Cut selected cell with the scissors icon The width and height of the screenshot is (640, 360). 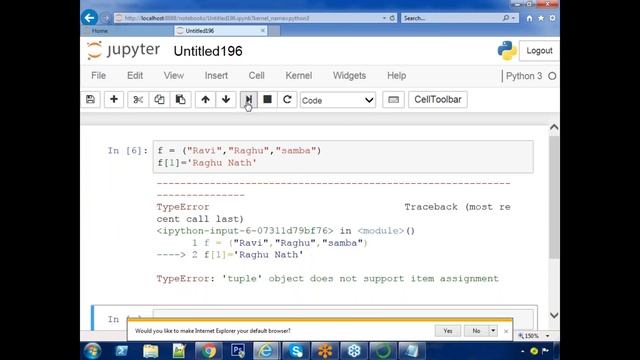tap(138, 100)
